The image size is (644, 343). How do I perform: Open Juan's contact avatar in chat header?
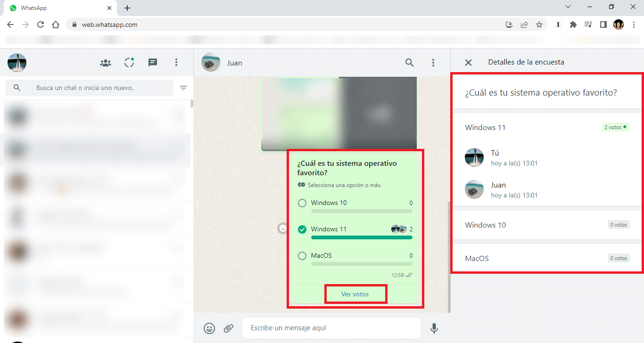[211, 62]
